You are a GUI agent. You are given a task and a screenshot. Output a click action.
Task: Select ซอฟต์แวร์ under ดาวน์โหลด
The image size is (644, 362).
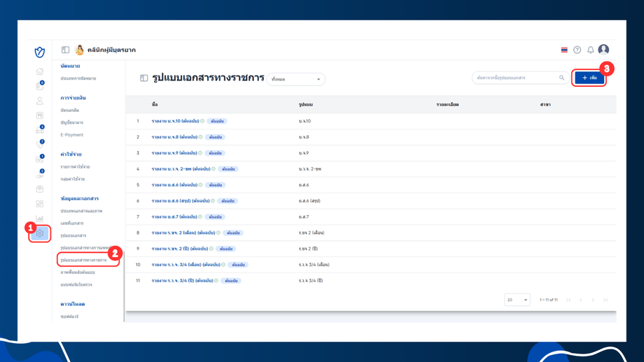coord(69,316)
